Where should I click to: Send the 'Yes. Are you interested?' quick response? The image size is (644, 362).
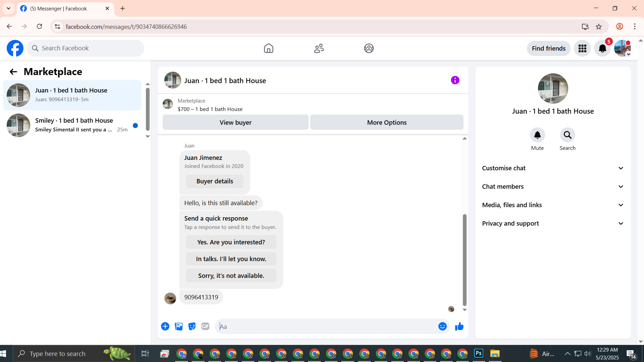coord(231,242)
